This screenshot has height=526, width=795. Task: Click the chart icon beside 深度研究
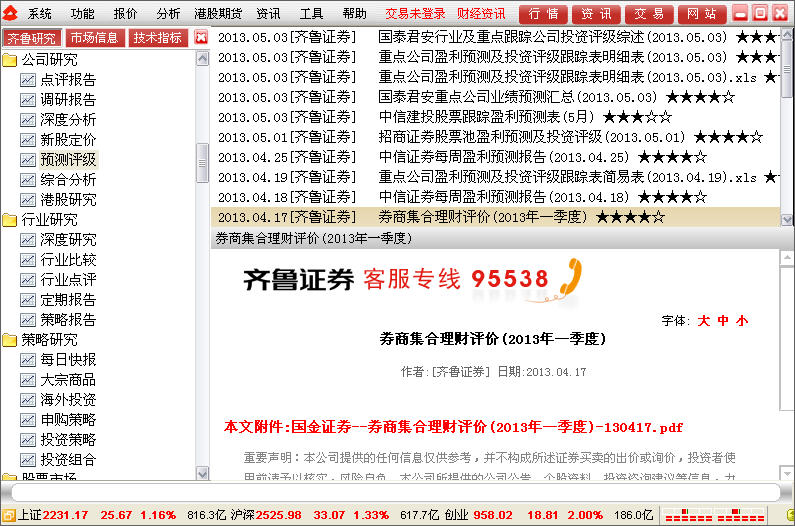point(28,239)
